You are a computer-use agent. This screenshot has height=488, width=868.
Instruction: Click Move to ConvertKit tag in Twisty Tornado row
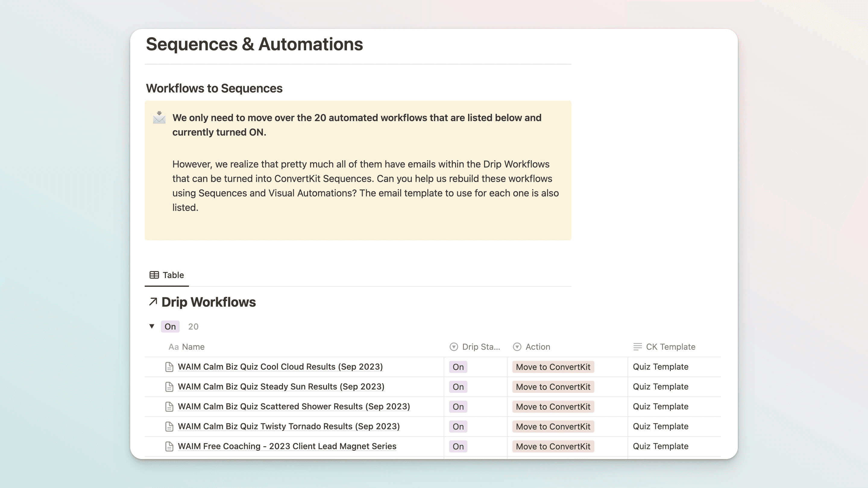[553, 426]
